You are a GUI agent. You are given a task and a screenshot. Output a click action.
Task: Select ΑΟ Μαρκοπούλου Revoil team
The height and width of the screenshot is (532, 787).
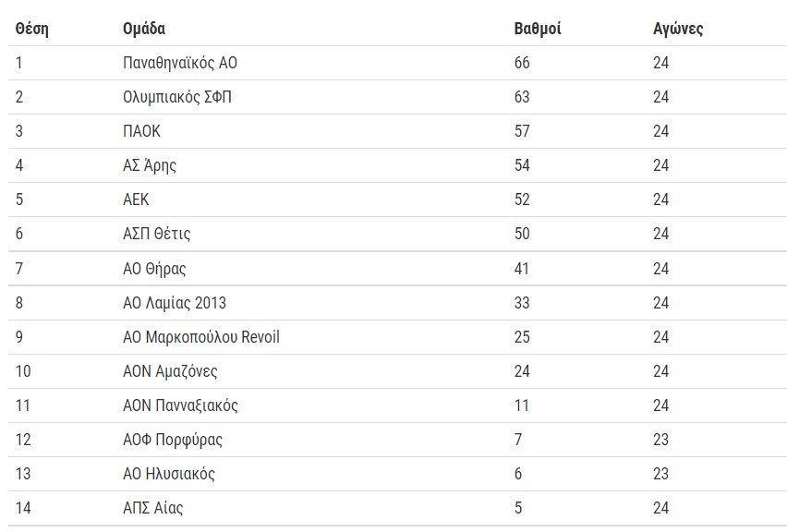(201, 337)
